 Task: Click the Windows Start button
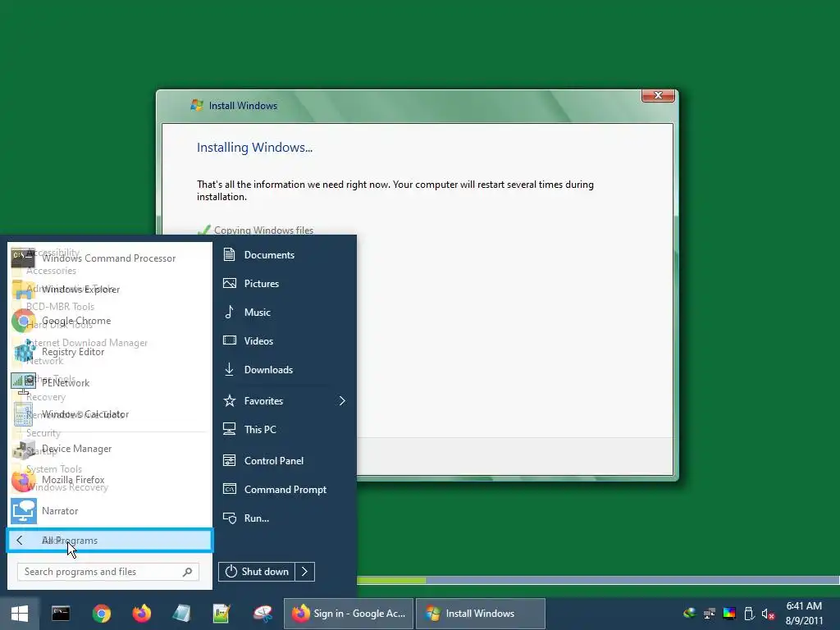click(x=20, y=614)
